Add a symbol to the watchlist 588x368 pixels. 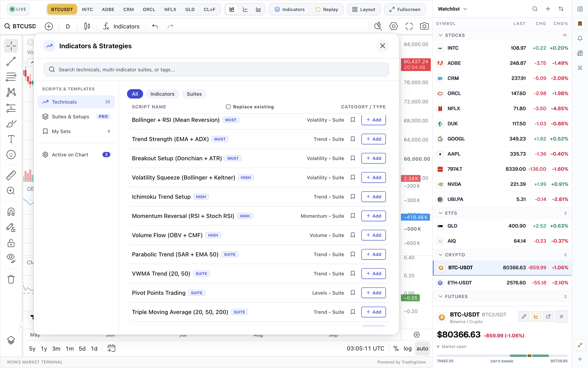point(548,9)
